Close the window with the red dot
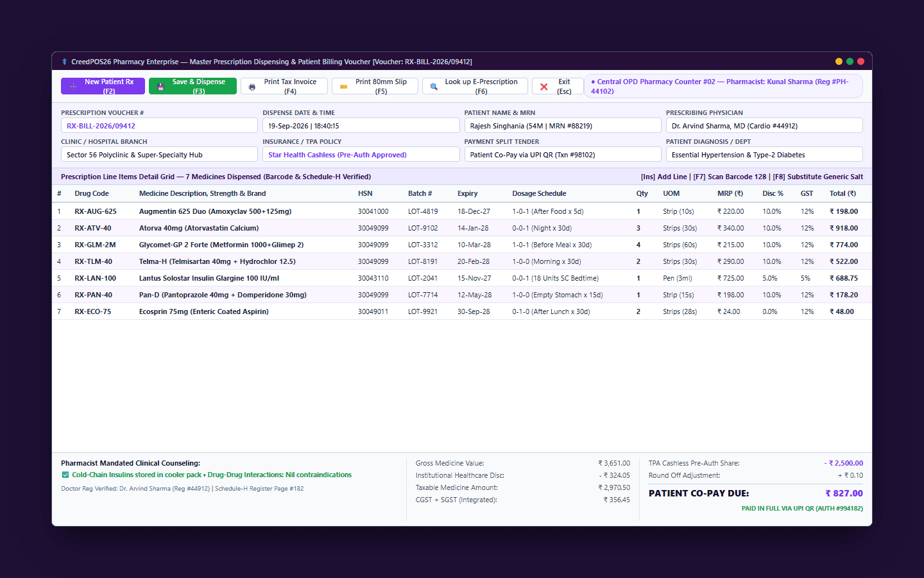The width and height of the screenshot is (924, 578). pyautogui.click(x=860, y=62)
